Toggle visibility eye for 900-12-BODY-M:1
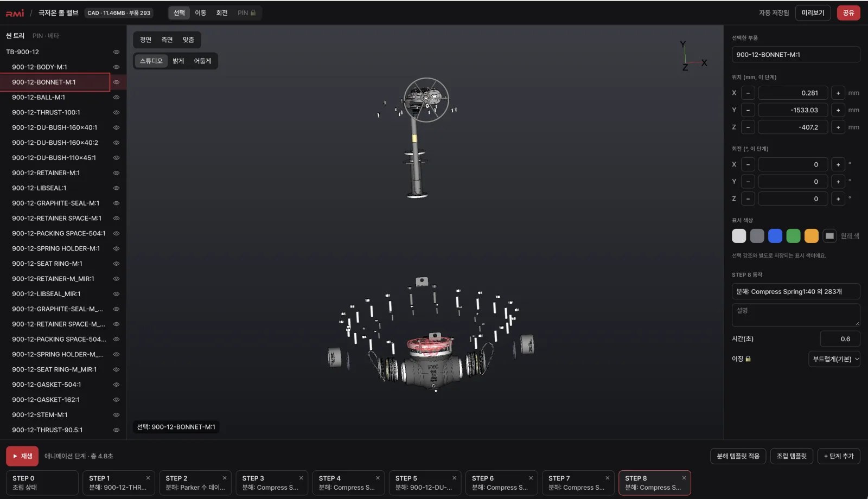This screenshot has width=868, height=499. [x=116, y=67]
